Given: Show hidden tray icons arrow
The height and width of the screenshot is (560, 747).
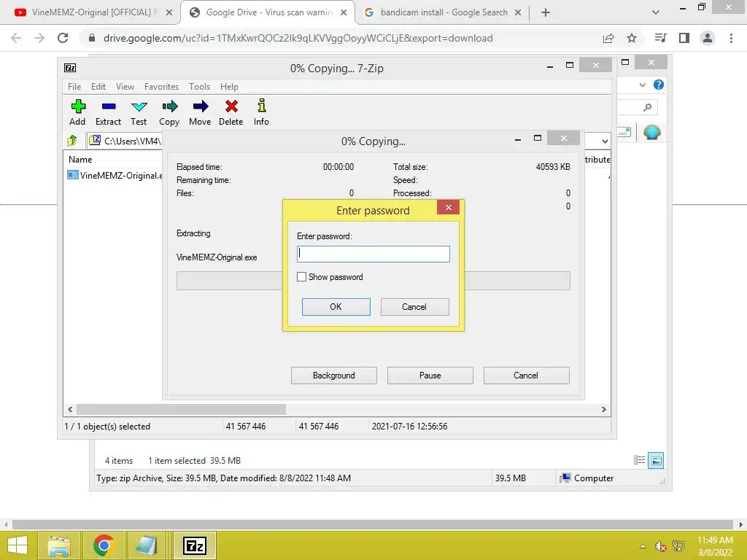Looking at the screenshot, I should (x=643, y=546).
